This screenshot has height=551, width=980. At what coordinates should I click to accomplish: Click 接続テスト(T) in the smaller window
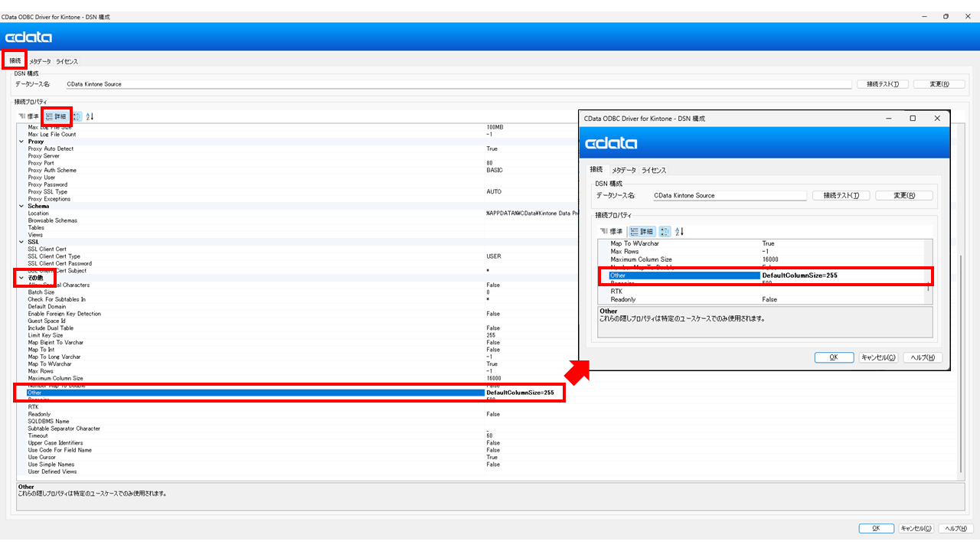point(841,195)
